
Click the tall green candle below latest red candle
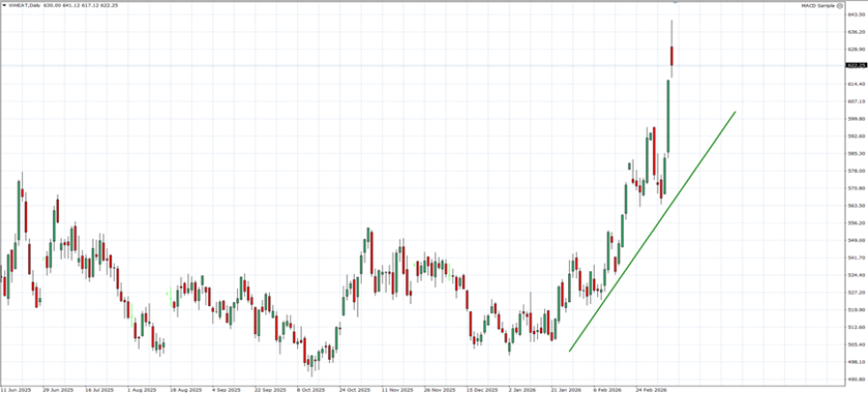(666, 116)
